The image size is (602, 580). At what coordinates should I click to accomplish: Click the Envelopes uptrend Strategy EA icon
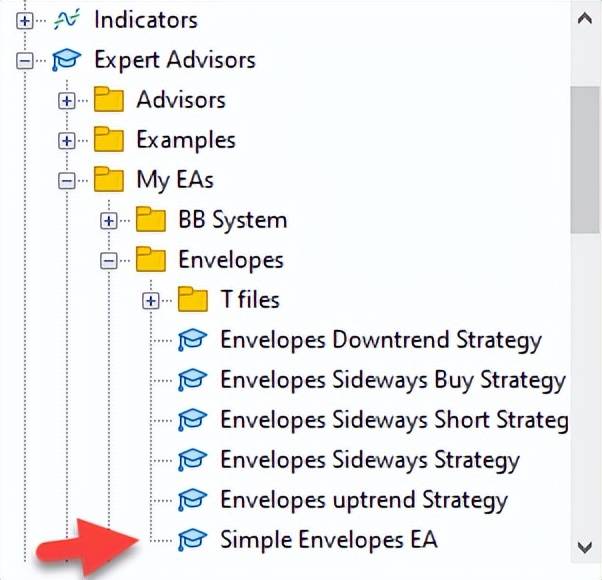click(x=192, y=500)
